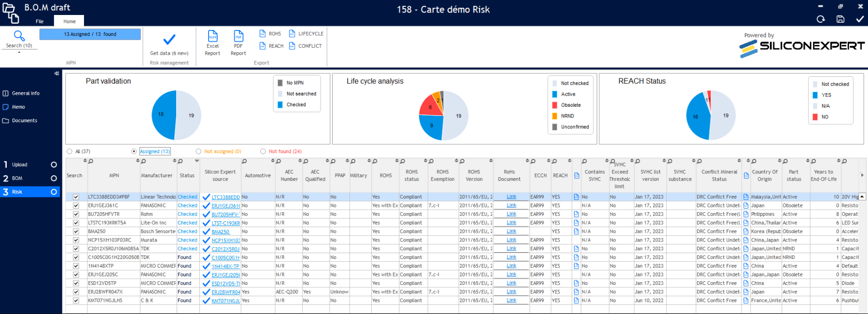This screenshot has width=868, height=314.
Task: Open the File menu tab
Action: (40, 21)
